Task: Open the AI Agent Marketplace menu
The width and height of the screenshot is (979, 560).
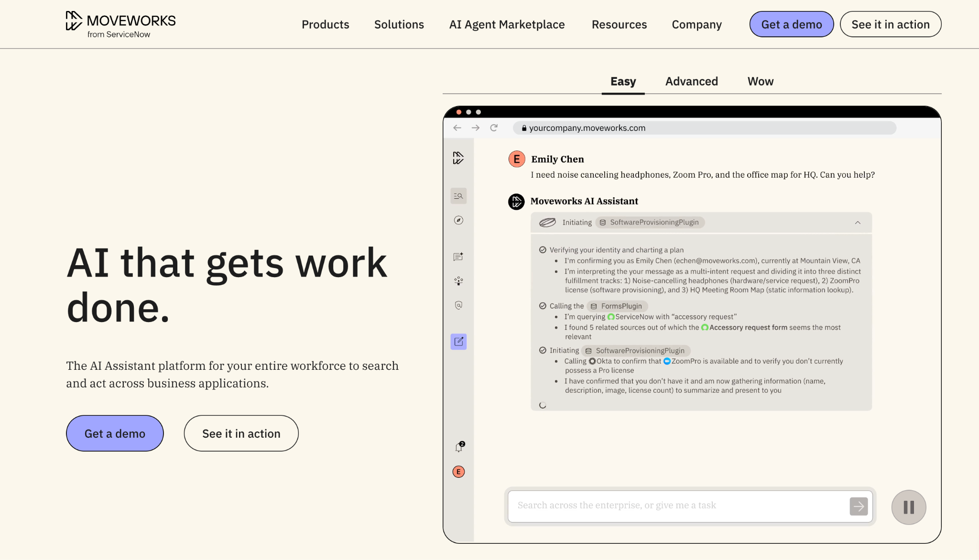Action: point(507,24)
